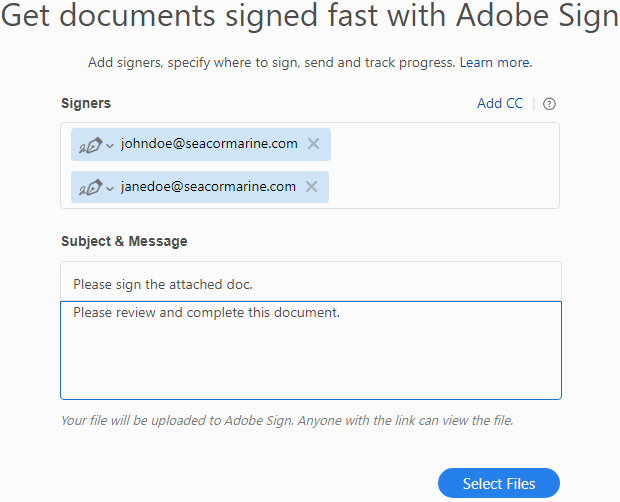Image resolution: width=620 pixels, height=502 pixels.
Task: Click the signer role pen icon for janedoe
Action: click(x=90, y=188)
